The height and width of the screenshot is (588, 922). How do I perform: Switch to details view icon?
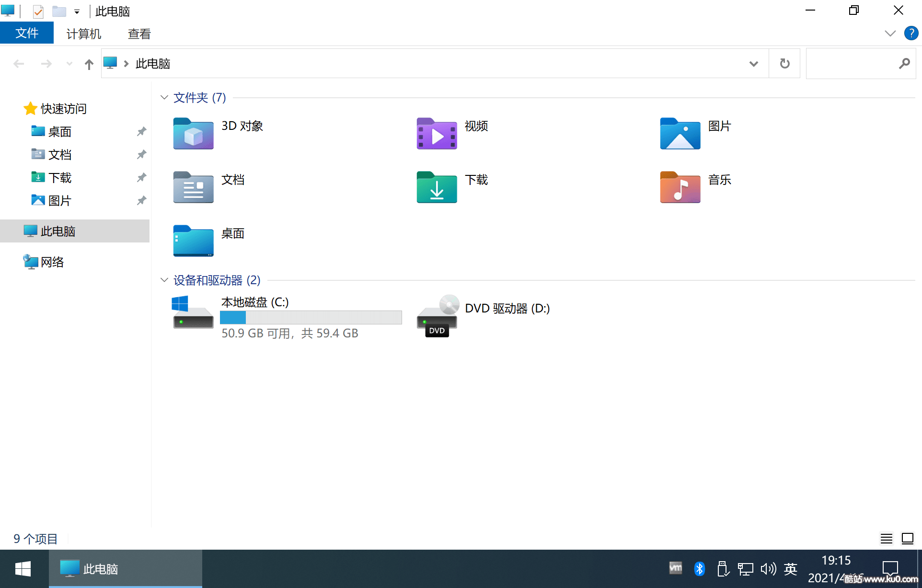point(886,539)
